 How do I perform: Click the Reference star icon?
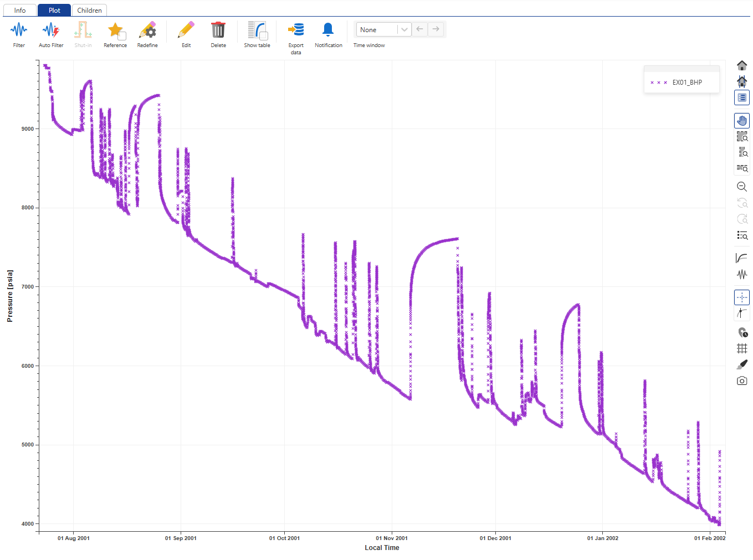tap(115, 32)
